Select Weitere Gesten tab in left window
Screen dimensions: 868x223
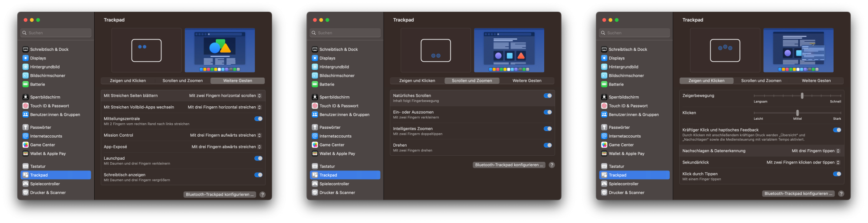pos(237,81)
